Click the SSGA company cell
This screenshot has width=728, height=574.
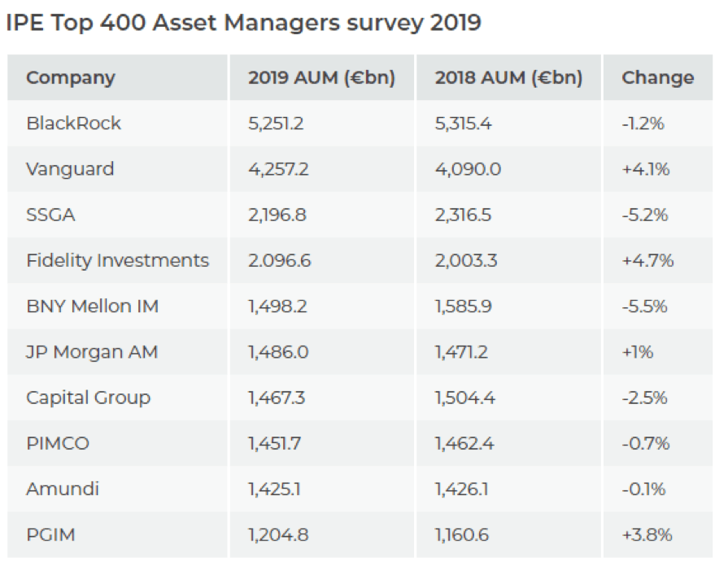(51, 215)
